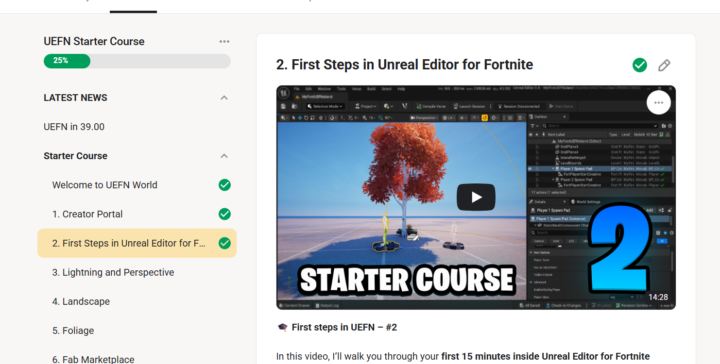The width and height of the screenshot is (720, 364).
Task: Click the lesson title First Steps in Unreal Editor
Action: click(x=405, y=65)
